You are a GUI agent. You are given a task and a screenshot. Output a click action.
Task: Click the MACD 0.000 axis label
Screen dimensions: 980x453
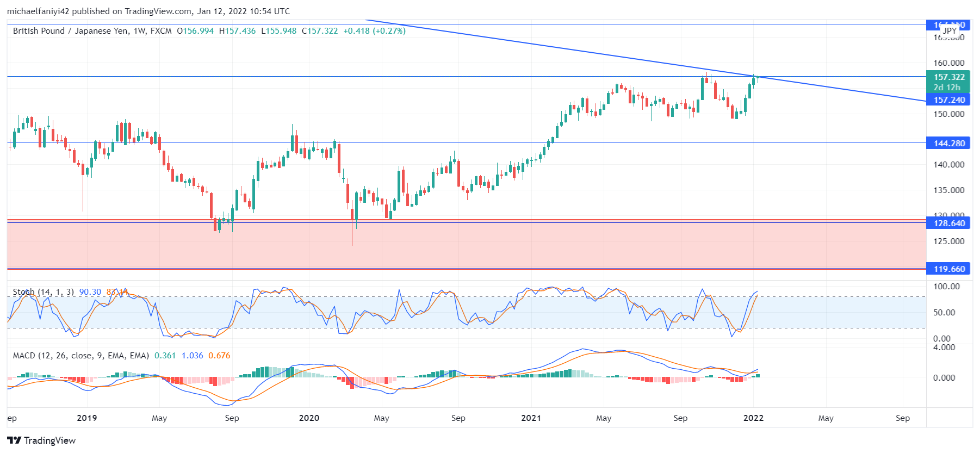(x=944, y=378)
